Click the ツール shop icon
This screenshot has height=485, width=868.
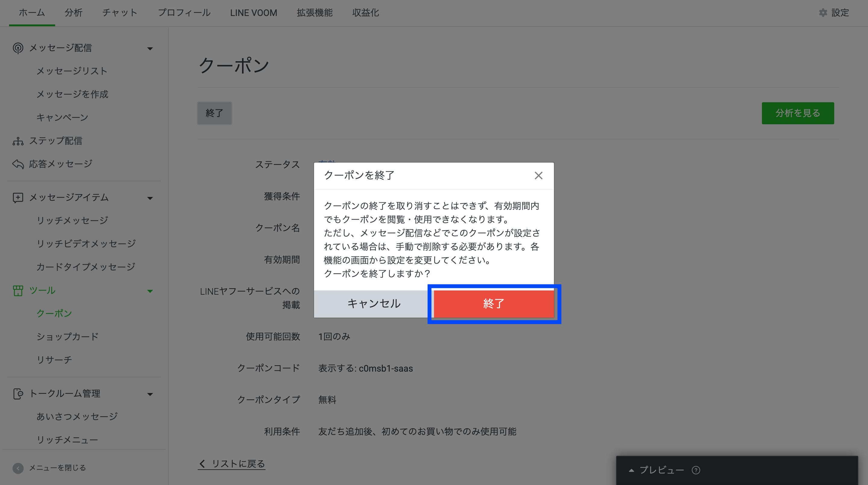point(18,290)
